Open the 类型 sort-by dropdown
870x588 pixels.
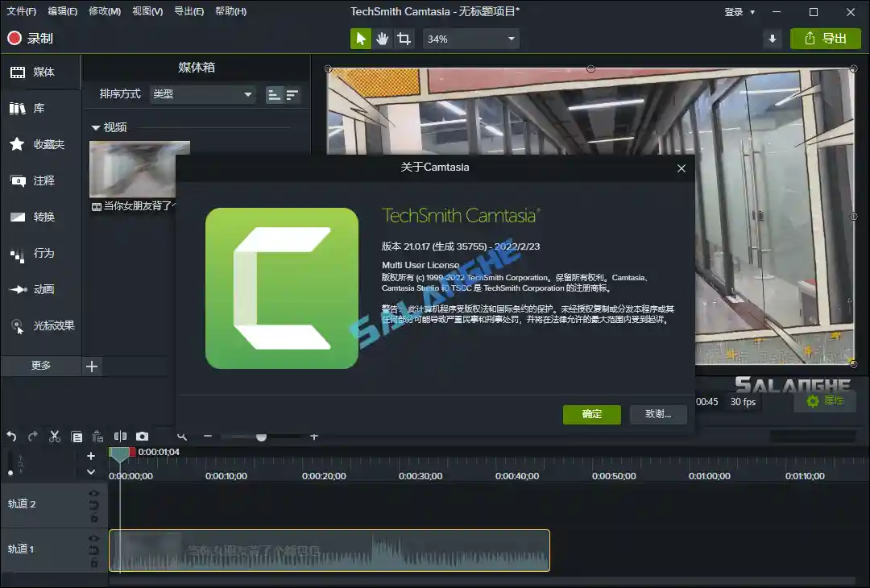[x=202, y=94]
